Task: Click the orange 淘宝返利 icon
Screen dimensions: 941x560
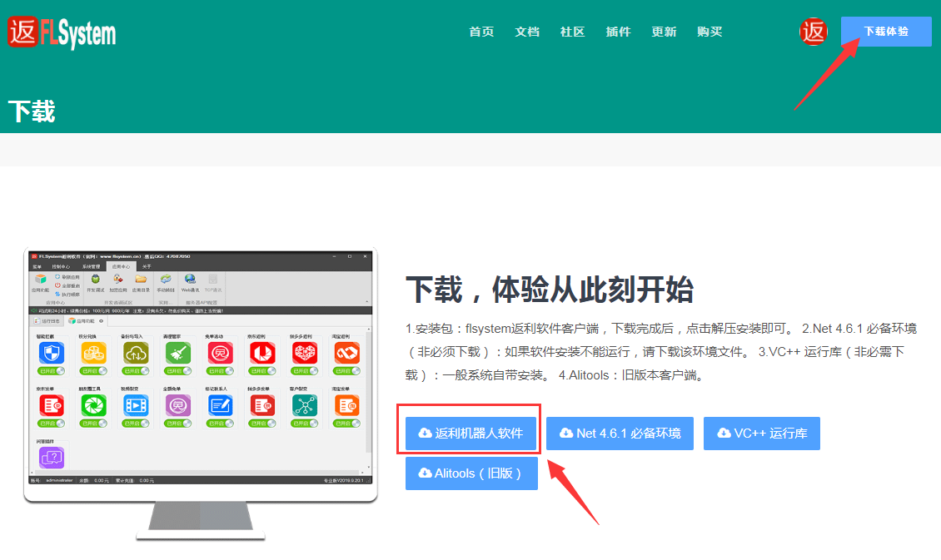Action: [x=347, y=353]
